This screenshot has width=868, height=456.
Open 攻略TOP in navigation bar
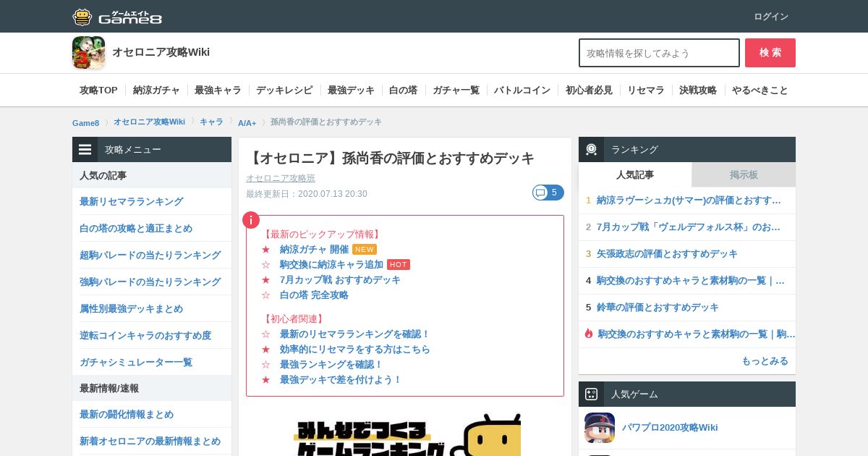(x=98, y=90)
